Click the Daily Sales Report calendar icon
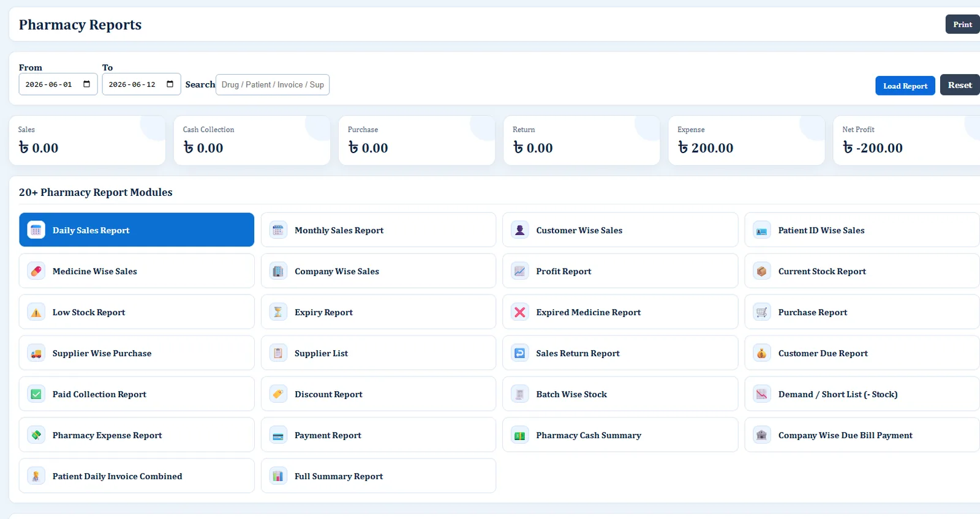The width and height of the screenshot is (980, 519). coord(36,230)
